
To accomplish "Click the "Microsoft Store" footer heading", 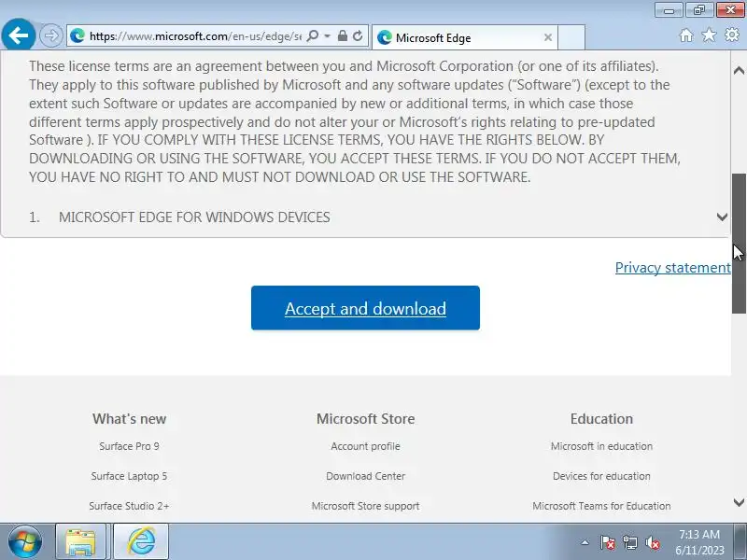I will [365, 418].
